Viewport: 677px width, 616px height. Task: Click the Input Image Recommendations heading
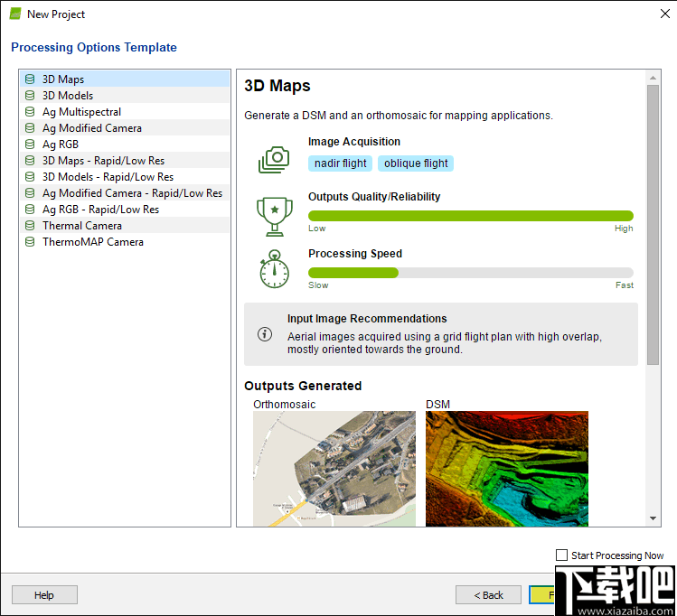click(367, 318)
